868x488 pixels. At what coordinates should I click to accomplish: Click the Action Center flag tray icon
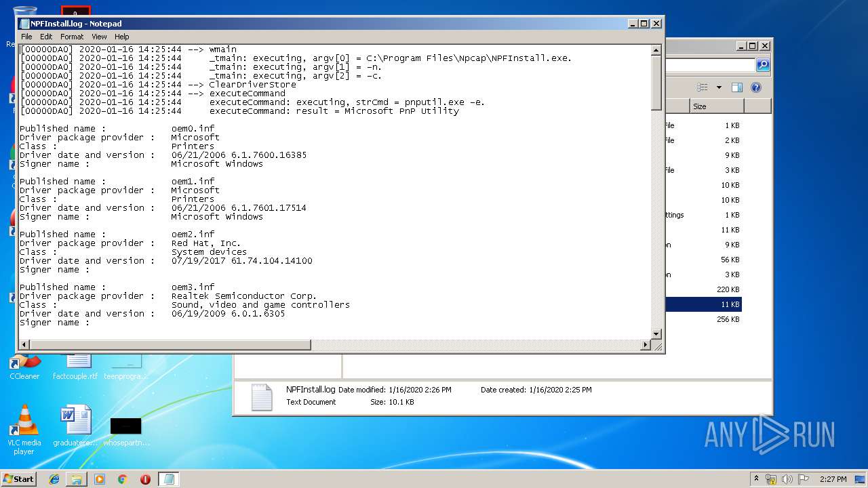[804, 479]
